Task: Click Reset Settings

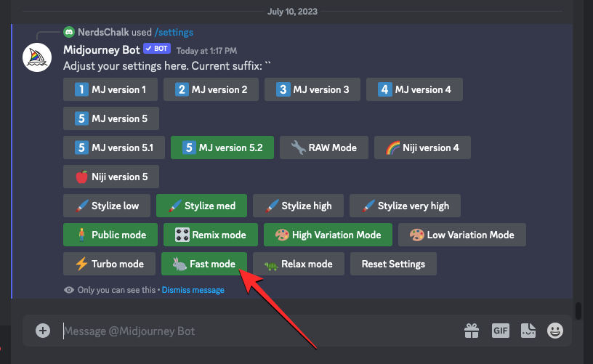Action: point(393,264)
